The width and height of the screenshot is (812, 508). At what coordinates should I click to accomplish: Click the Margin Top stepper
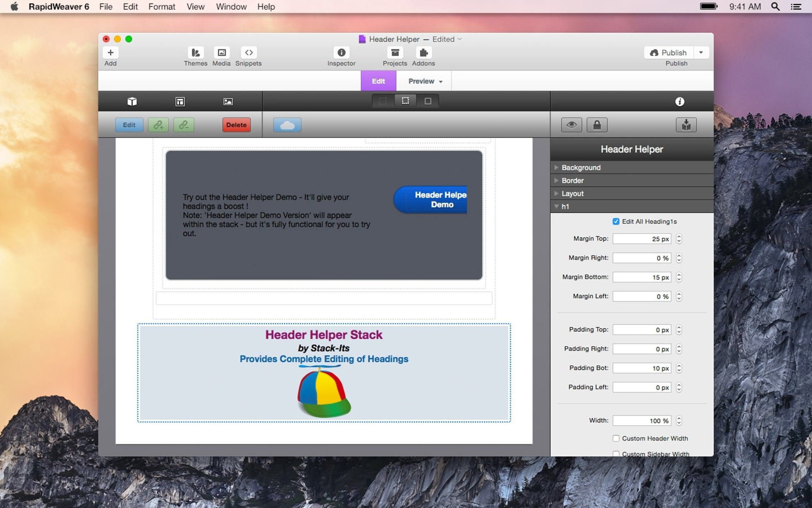click(x=679, y=239)
